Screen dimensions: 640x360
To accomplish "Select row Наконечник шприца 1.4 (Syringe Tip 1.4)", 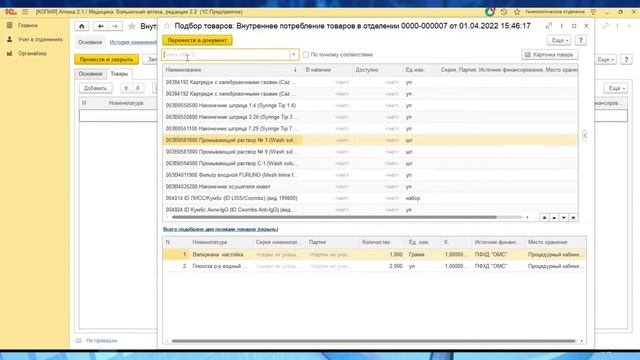I will pos(370,105).
